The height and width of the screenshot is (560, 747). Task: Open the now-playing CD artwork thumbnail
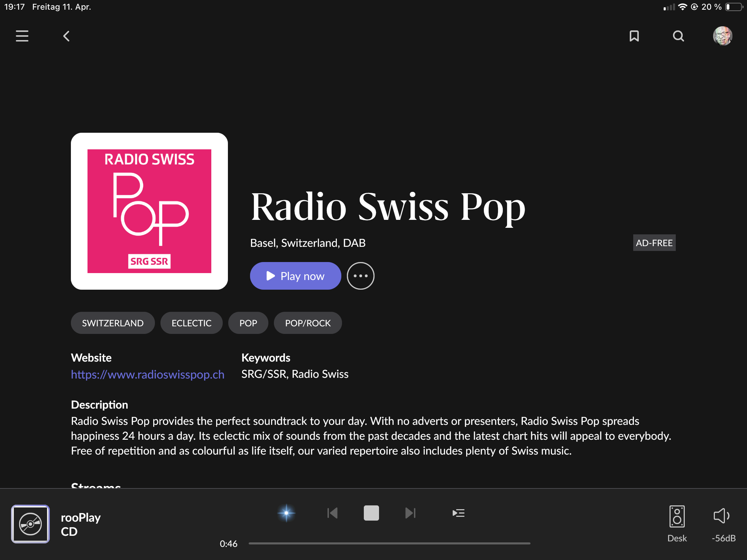[x=30, y=524]
